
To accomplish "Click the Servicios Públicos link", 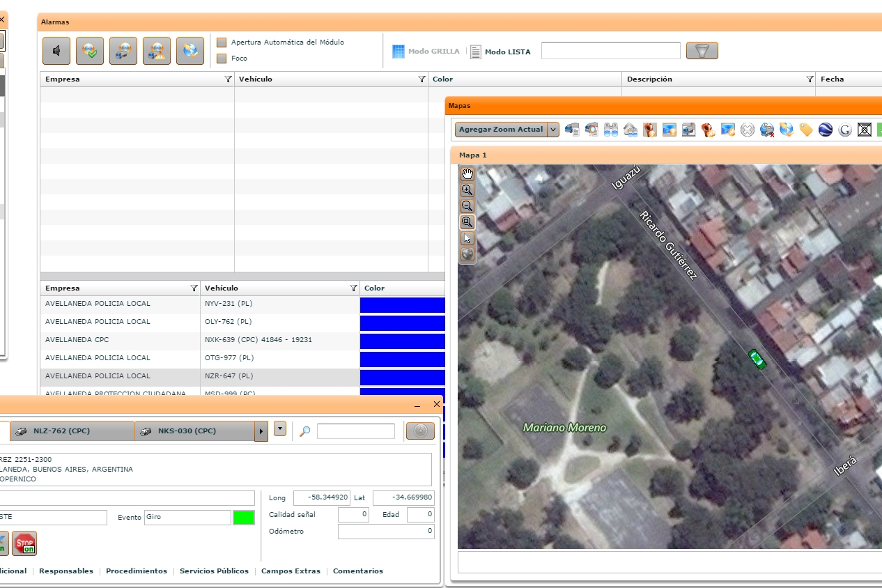I will 214,571.
